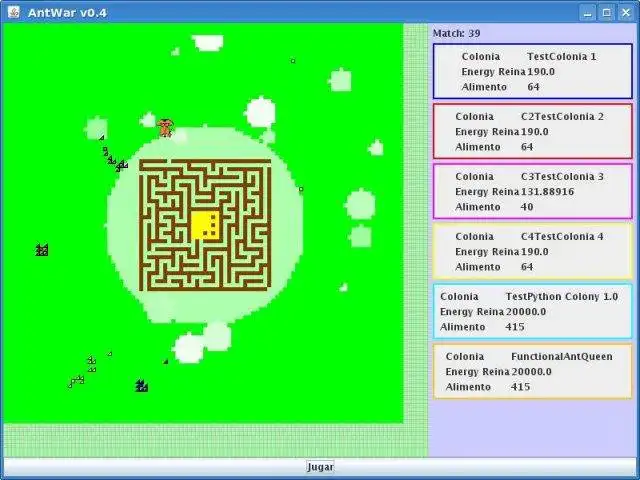The image size is (640, 480).
Task: Close the AntWar v0.4 window
Action: 626,13
